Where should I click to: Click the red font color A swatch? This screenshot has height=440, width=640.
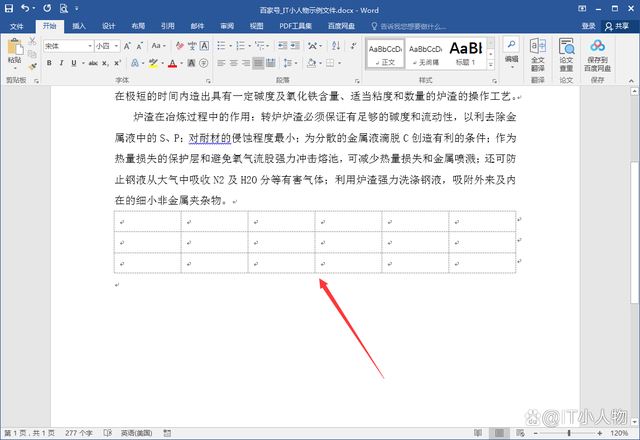(172, 63)
